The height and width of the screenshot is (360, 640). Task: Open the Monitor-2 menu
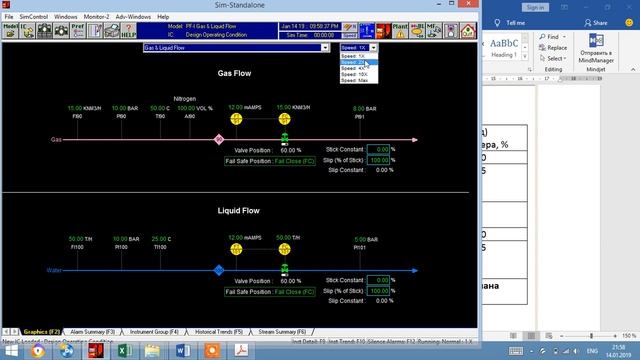pyautogui.click(x=96, y=17)
